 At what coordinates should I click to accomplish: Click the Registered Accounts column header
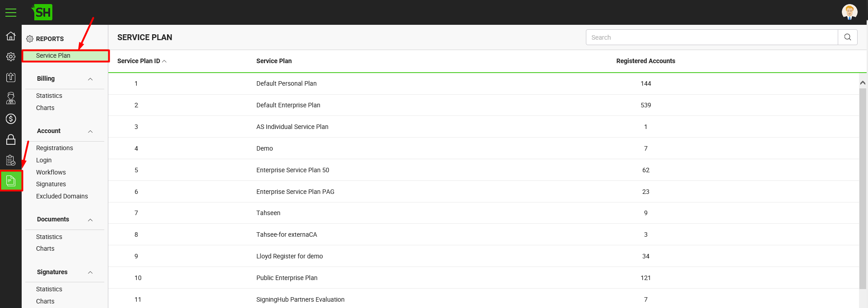tap(645, 61)
